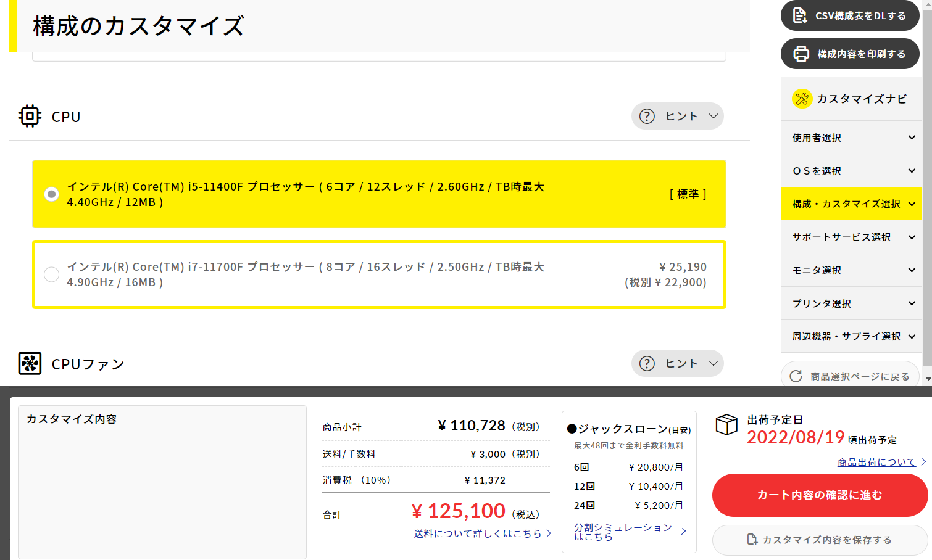Select the Core i5-11400F processor radio button
This screenshot has height=560, width=932.
point(52,194)
